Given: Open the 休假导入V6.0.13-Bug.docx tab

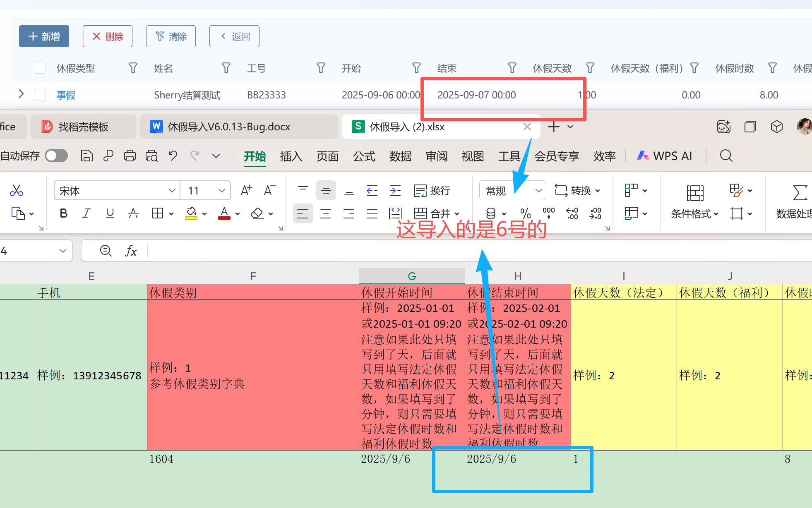Looking at the screenshot, I should point(229,127).
